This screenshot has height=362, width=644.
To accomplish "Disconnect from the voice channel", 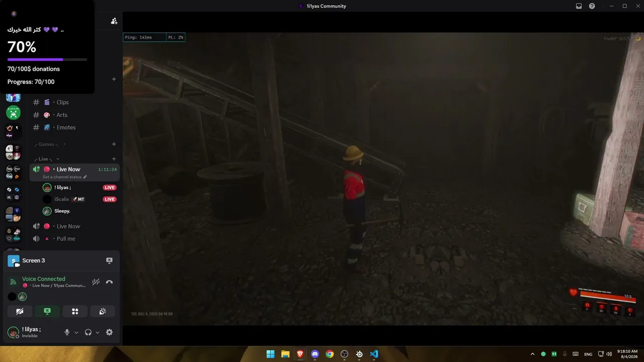I will pyautogui.click(x=109, y=282).
